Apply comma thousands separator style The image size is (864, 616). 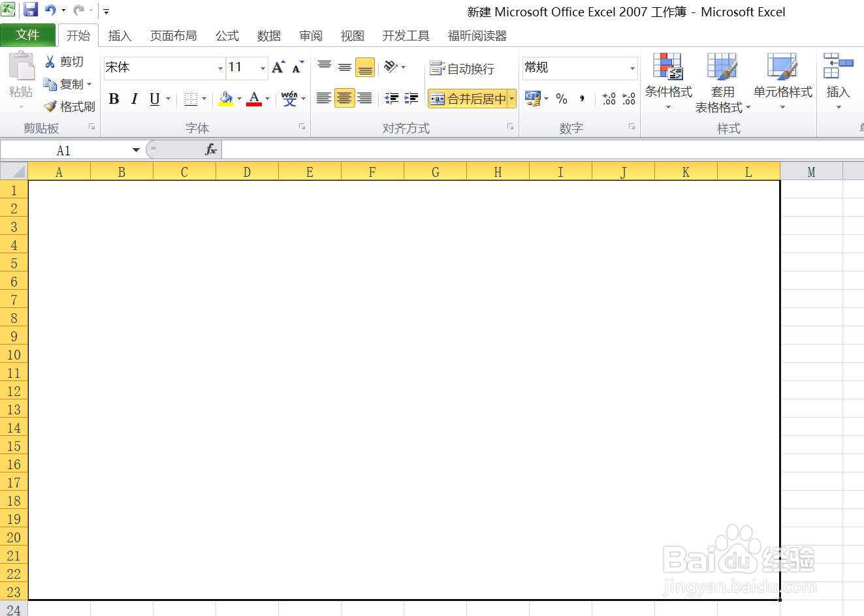click(582, 99)
